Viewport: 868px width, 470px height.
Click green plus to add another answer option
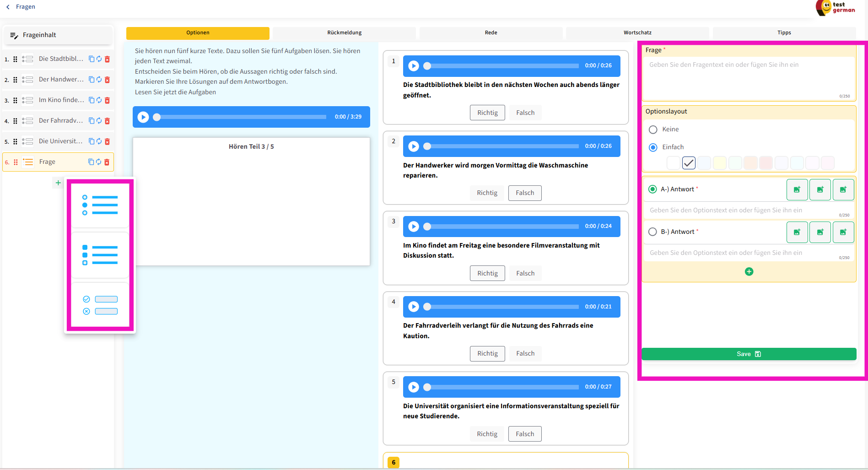point(749,272)
